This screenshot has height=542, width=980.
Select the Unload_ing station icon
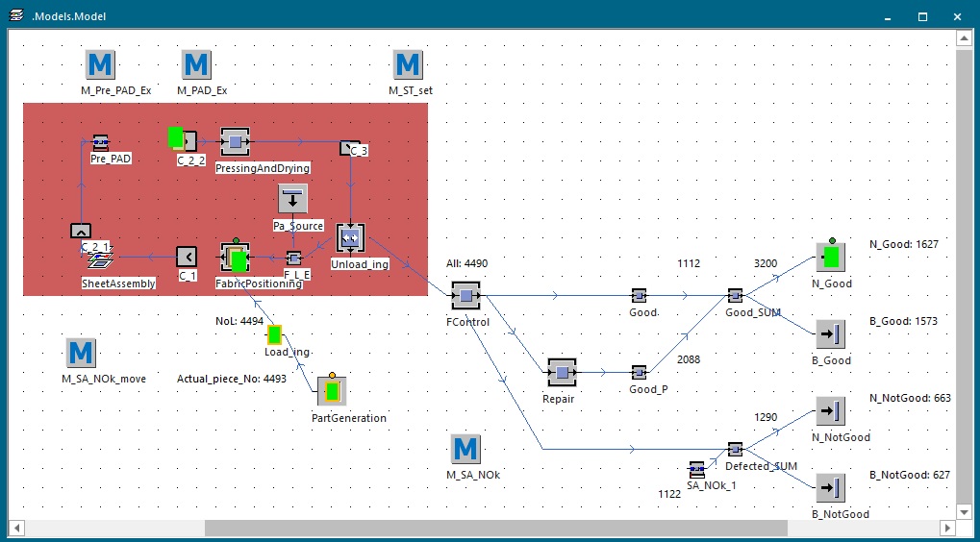pos(350,237)
